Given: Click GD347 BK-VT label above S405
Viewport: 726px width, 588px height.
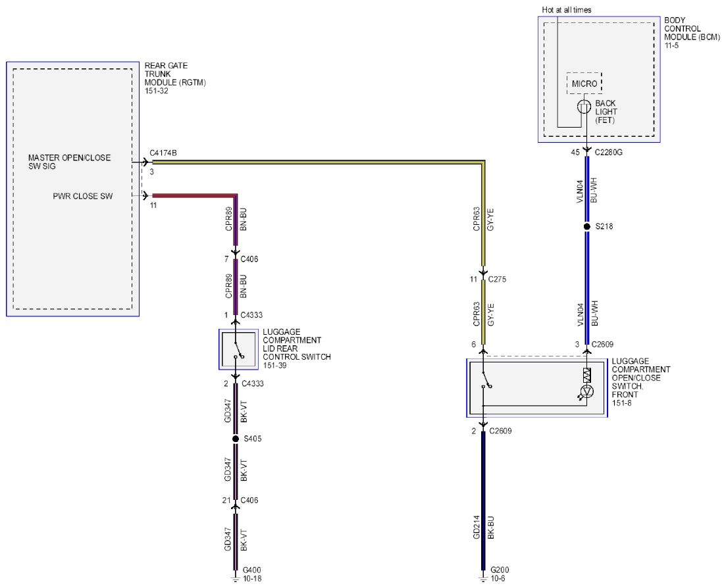Looking at the screenshot, I should tap(236, 411).
